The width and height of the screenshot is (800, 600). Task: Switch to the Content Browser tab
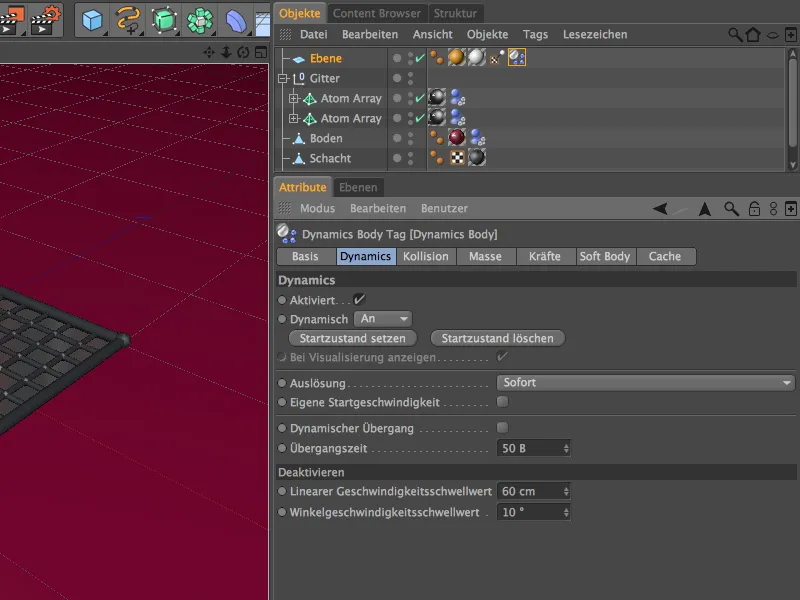pos(377,13)
